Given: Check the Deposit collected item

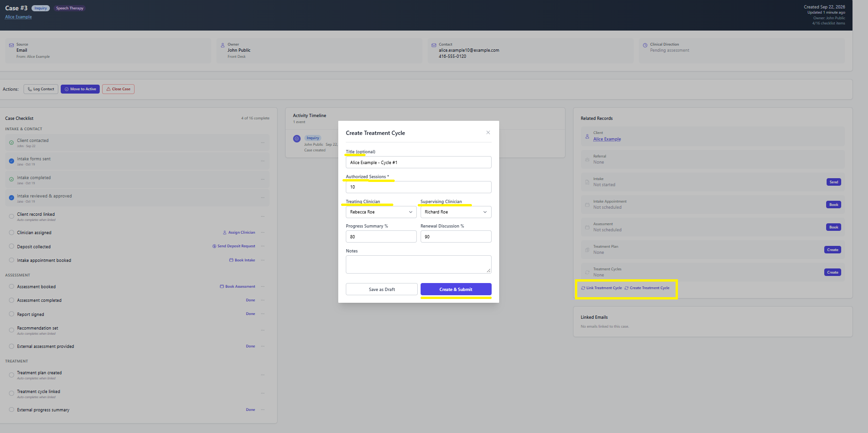Looking at the screenshot, I should pos(11,246).
